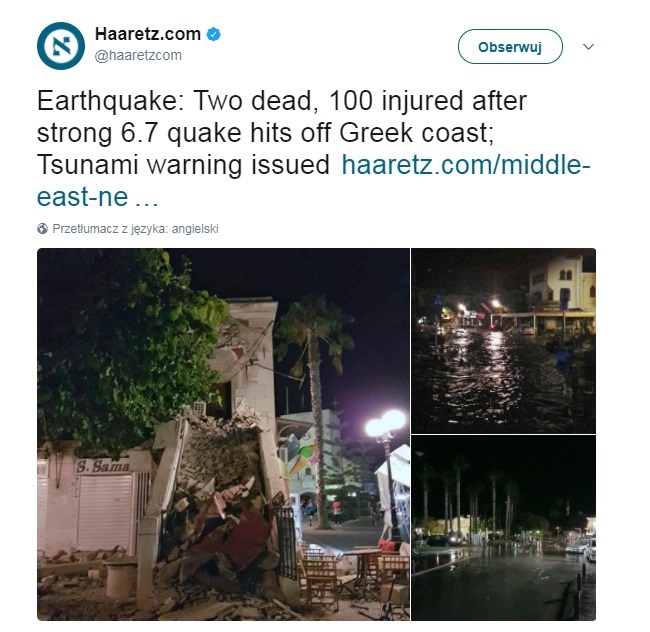Click the earthquake headline tweet text

[282, 133]
